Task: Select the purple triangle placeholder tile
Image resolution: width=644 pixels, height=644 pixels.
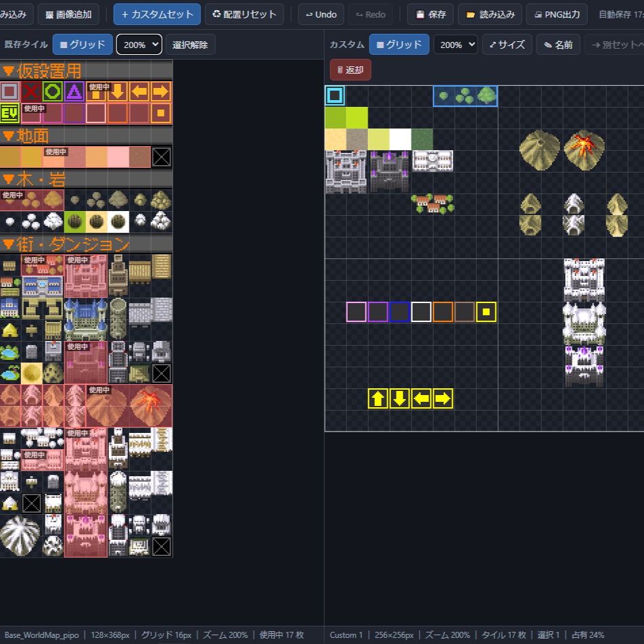Action: (74, 91)
